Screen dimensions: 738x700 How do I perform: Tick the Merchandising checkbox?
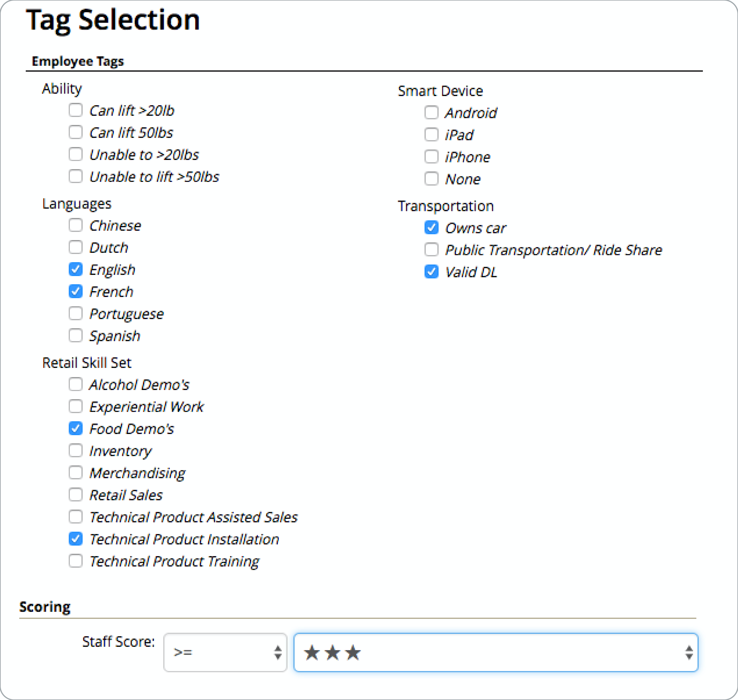(76, 472)
